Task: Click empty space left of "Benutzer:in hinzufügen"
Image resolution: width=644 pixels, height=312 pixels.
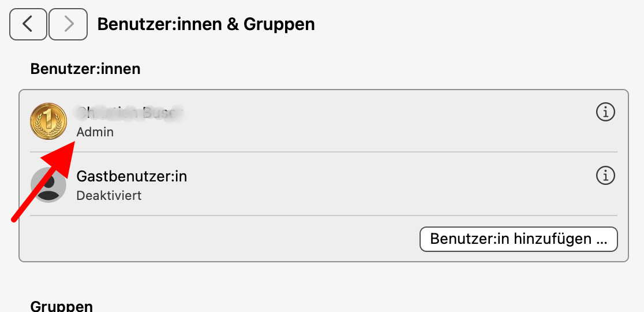Action: [231, 239]
